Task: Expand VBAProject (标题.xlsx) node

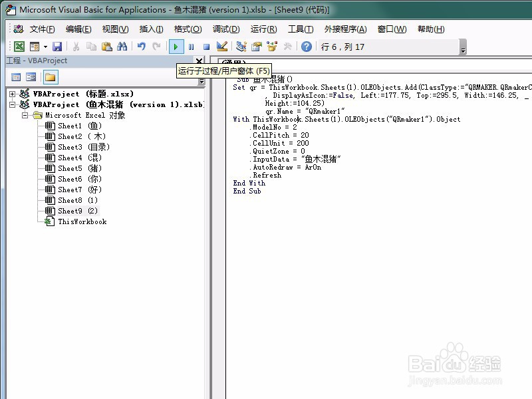Action: 12,94
